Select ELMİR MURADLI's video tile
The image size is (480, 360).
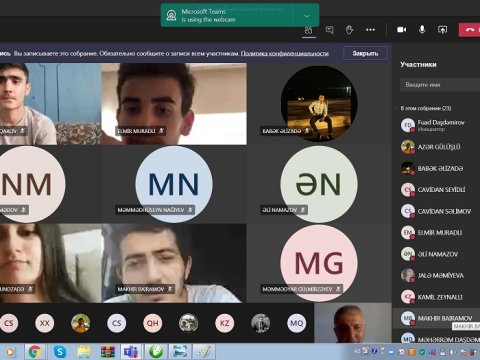pyautogui.click(x=174, y=104)
